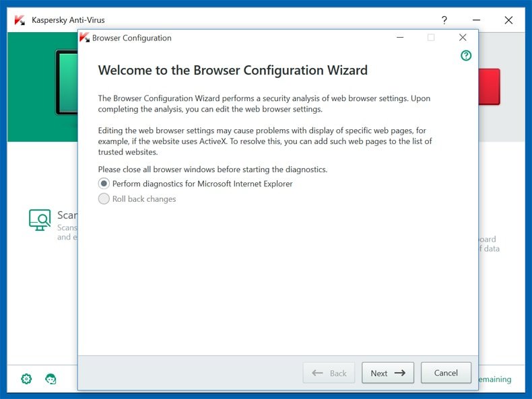Screen dimensions: 532x399
Task: Minimize the Browser Configuration dialog
Action: 400,37
